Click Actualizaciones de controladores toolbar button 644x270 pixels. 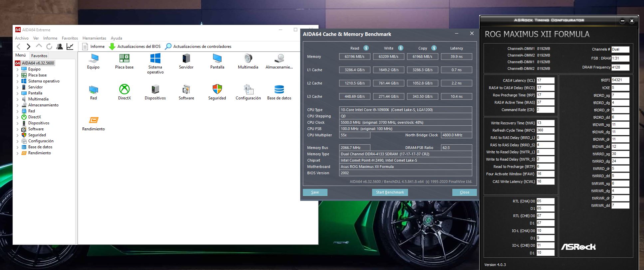(198, 47)
